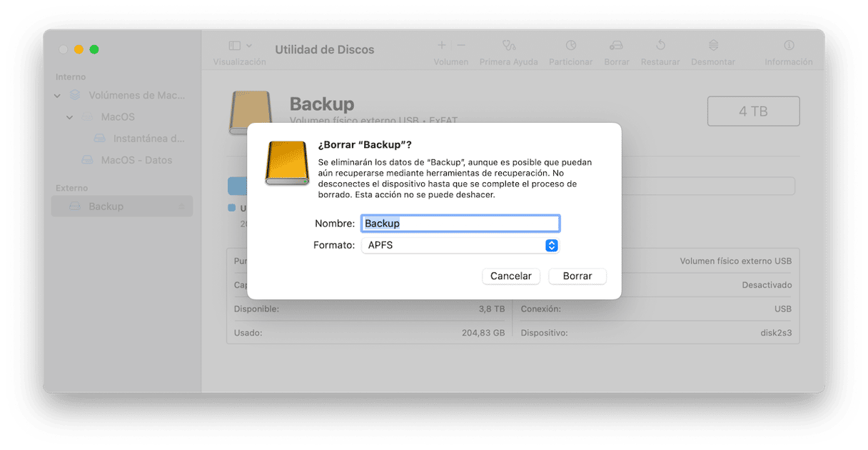The height and width of the screenshot is (450, 868).
Task: Open the Información toolbar icon
Action: pyautogui.click(x=789, y=46)
